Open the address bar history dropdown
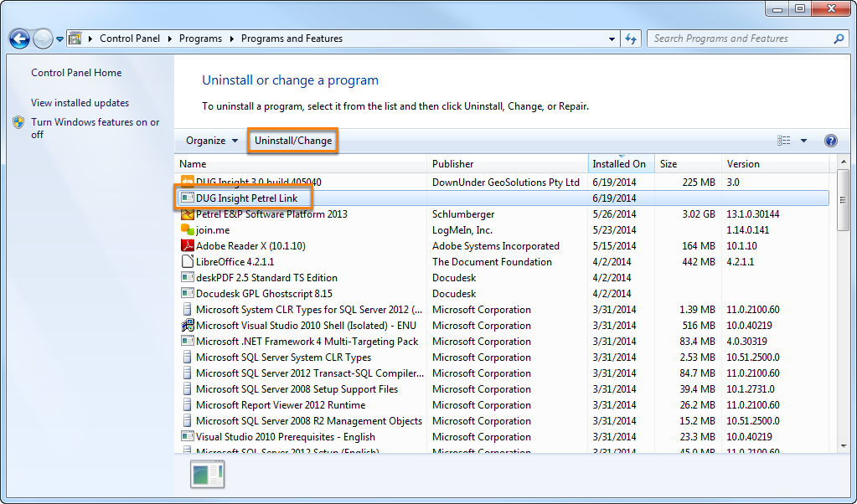The image size is (857, 504). [612, 39]
